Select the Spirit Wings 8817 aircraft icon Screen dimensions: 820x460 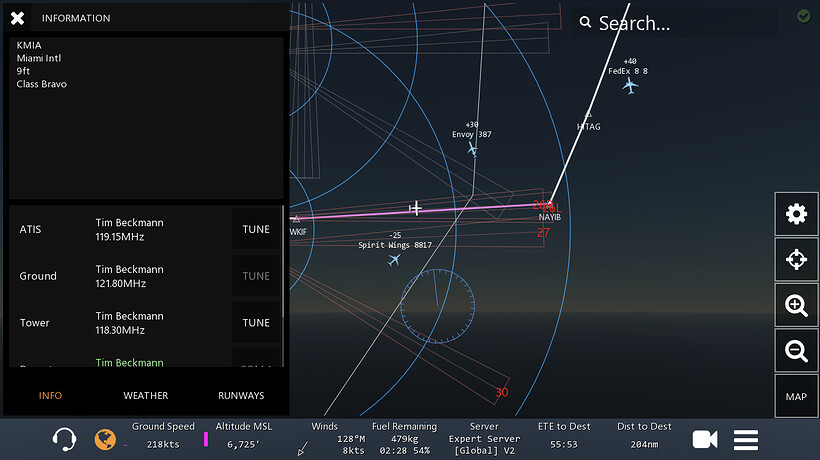(x=394, y=259)
